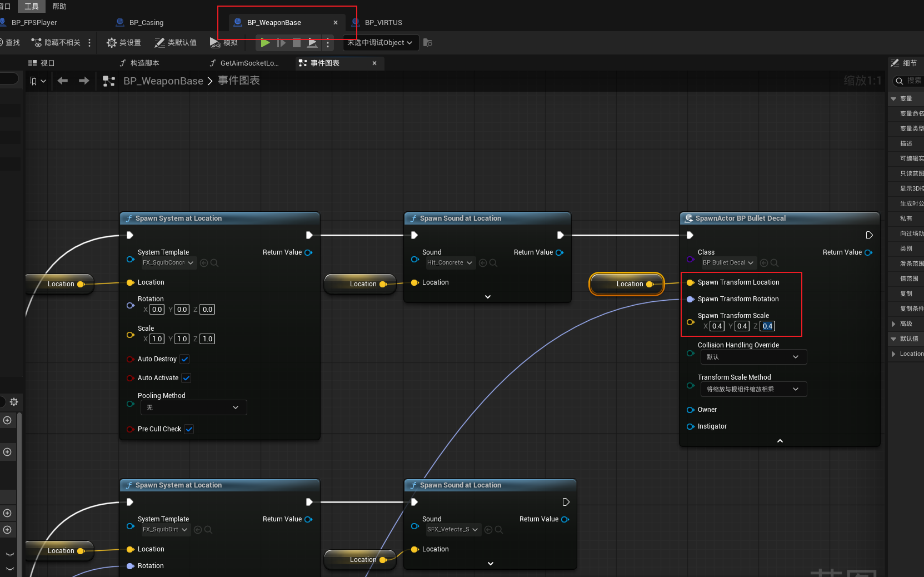Screen dimensions: 924x577
Task: Navigate forward with the right arrow
Action: 84,81
